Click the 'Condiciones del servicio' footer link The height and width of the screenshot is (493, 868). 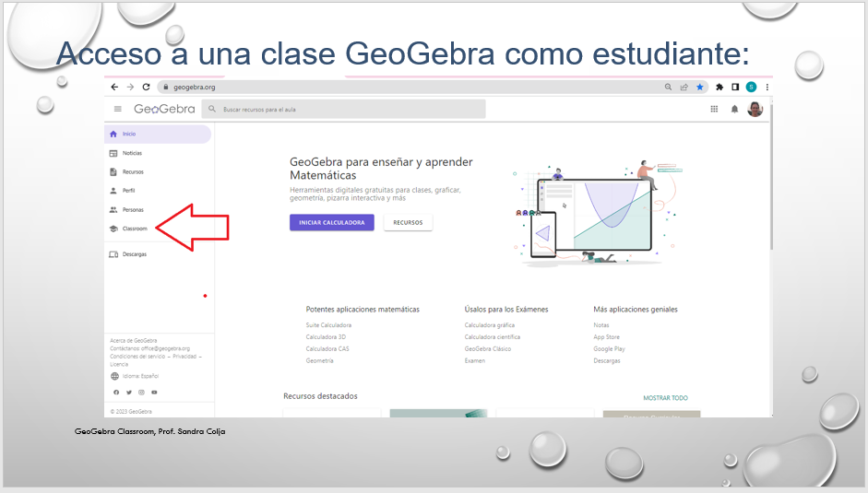pyautogui.click(x=137, y=357)
